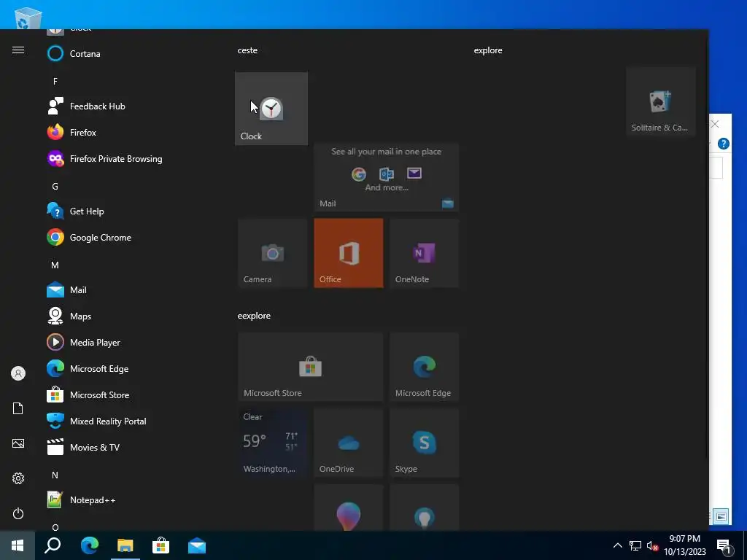Open the Microsoft Store tile

point(311,367)
